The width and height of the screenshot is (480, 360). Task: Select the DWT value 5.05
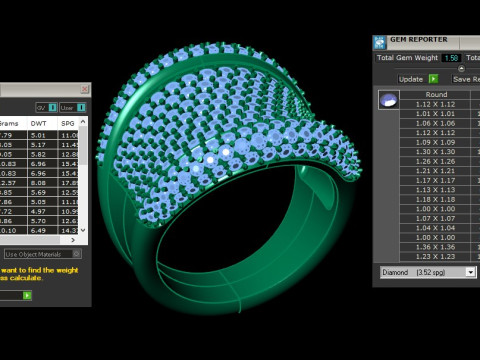(42, 202)
